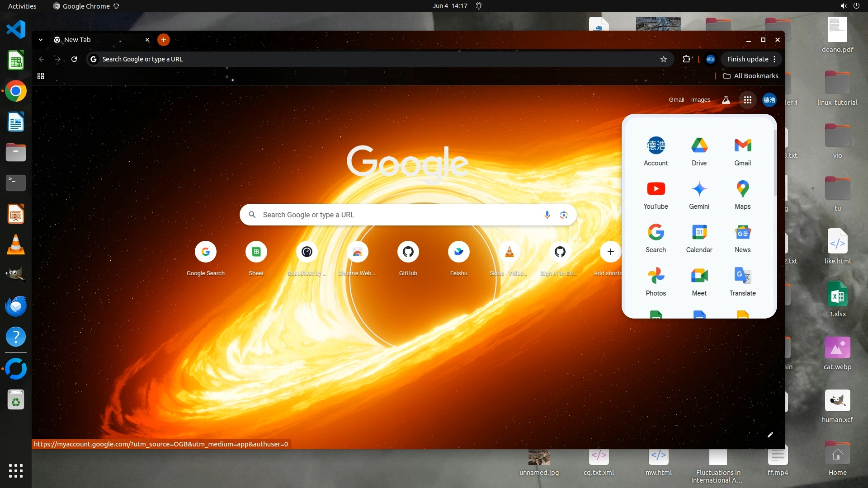Open Google Drive from apps panel
The width and height of the screenshot is (868, 488).
point(699,151)
